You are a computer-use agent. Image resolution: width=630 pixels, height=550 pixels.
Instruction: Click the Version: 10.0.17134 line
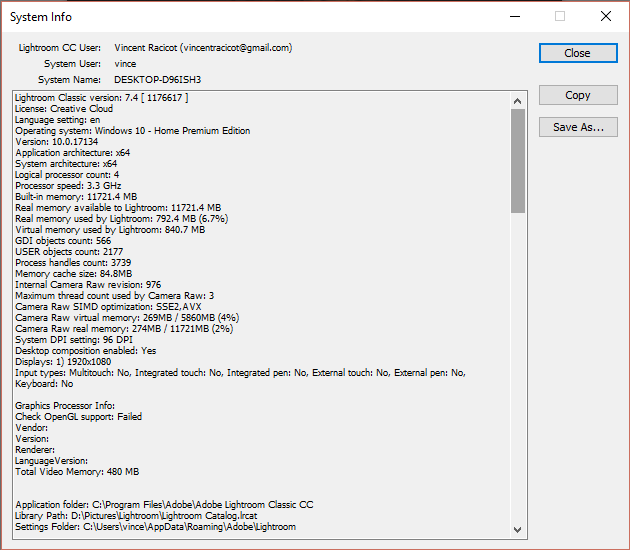click(57, 142)
